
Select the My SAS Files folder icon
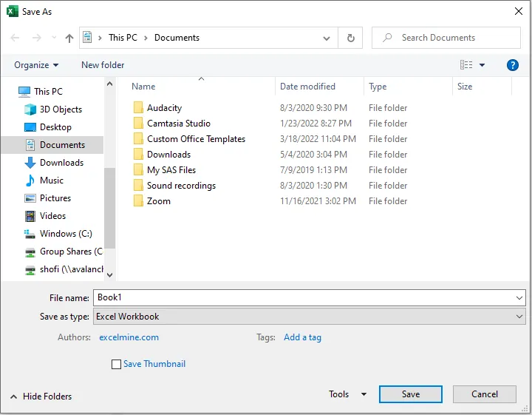pyautogui.click(x=138, y=170)
